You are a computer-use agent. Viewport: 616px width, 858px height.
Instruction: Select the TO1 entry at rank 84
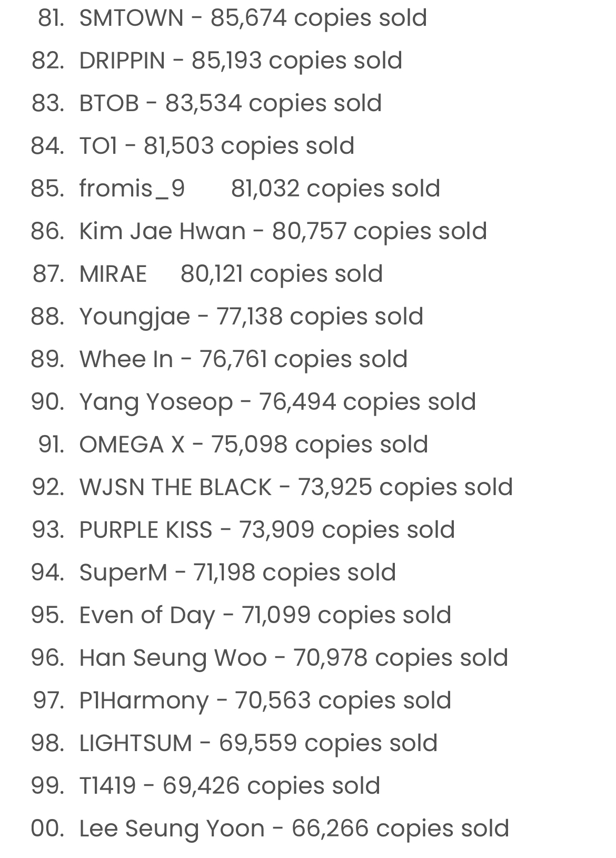coord(193,146)
